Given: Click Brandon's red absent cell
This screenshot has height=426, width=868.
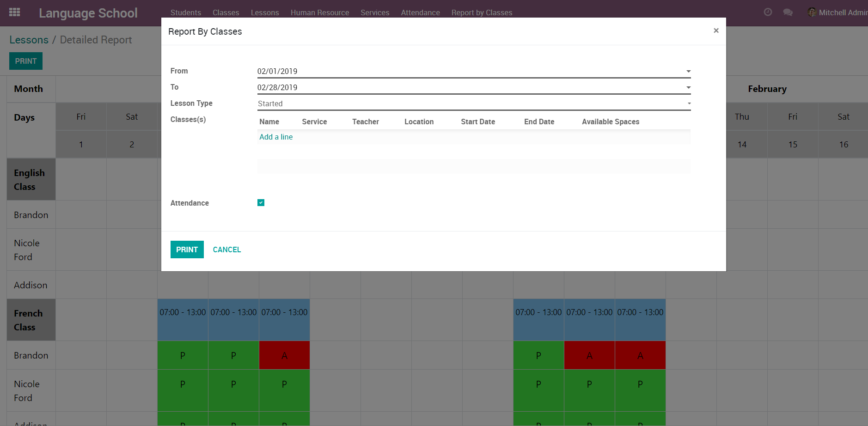Looking at the screenshot, I should pos(284,355).
